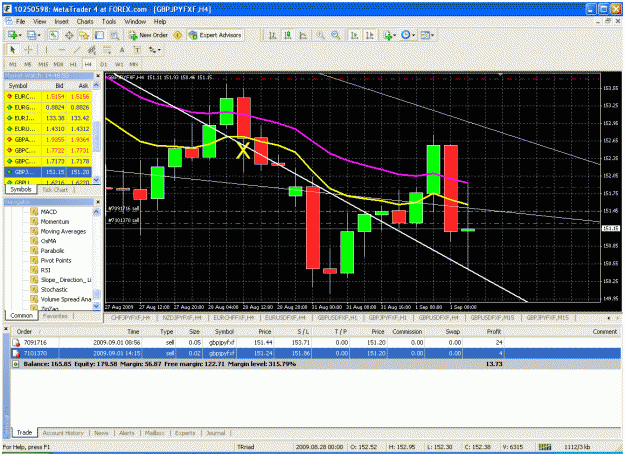Open the Templates dropdown
Image resolution: width=625 pixels, height=454 pixels.
(x=427, y=35)
